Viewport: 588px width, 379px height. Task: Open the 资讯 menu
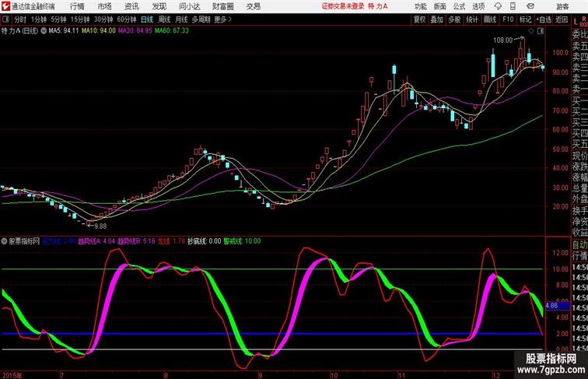tap(131, 6)
